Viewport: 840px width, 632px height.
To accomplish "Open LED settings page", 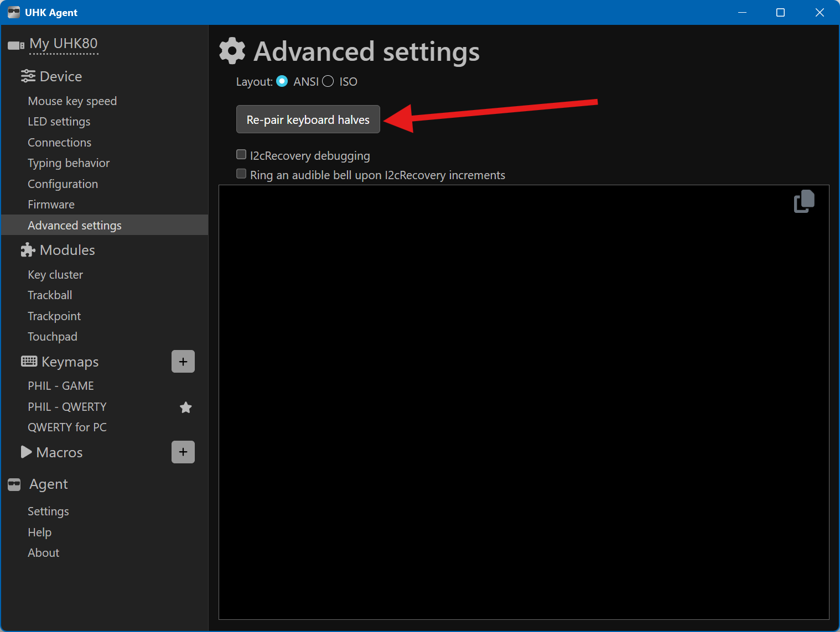I will point(59,122).
